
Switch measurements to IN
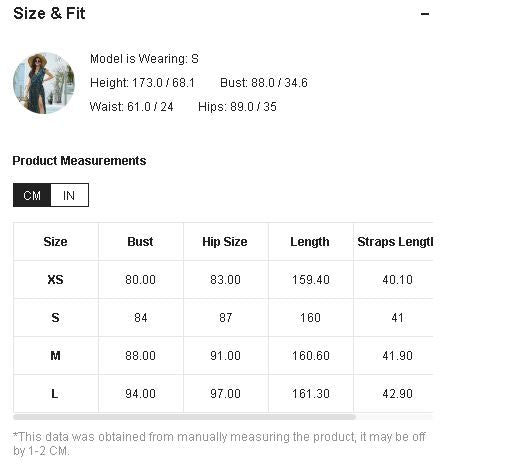(x=69, y=195)
